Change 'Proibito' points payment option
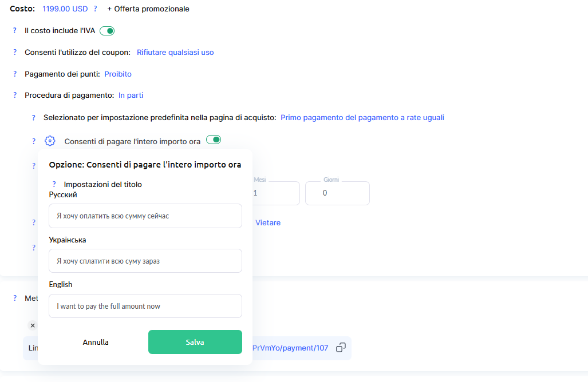The image size is (588, 382). click(x=118, y=74)
